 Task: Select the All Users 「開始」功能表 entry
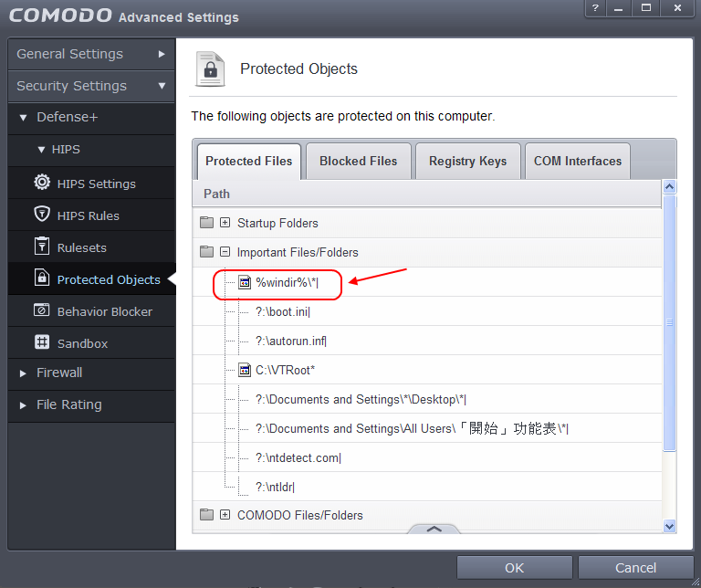[427, 428]
